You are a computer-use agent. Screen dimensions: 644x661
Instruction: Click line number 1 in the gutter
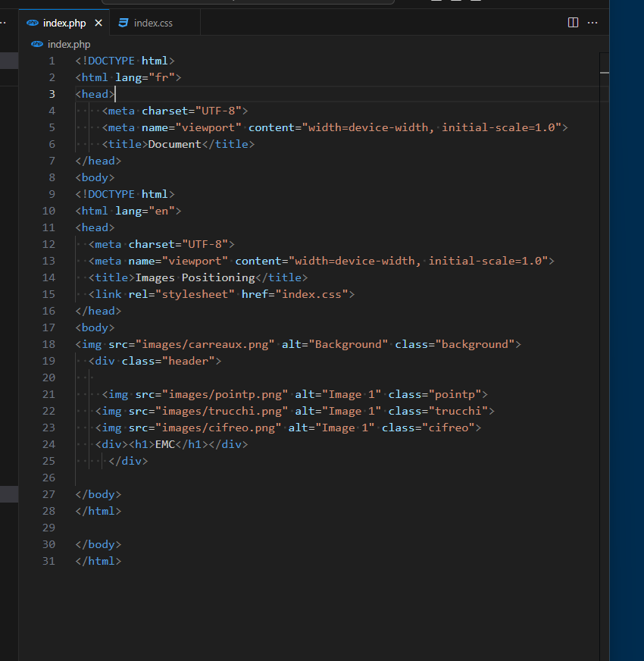click(52, 61)
